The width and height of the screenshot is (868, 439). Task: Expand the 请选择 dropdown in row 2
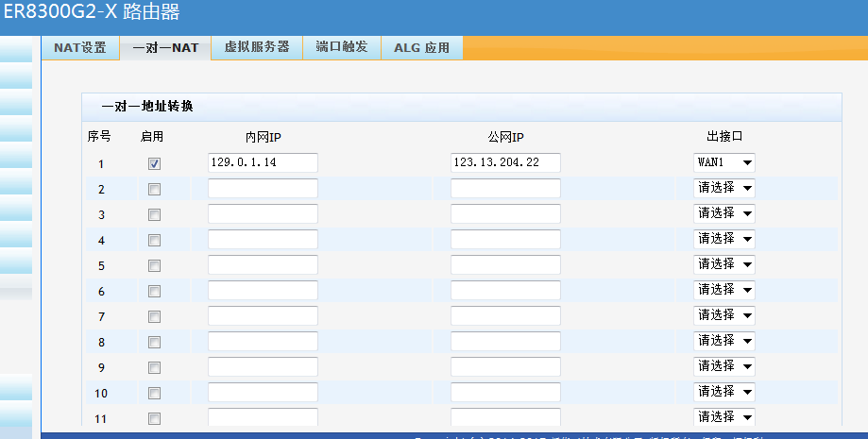[724, 188]
